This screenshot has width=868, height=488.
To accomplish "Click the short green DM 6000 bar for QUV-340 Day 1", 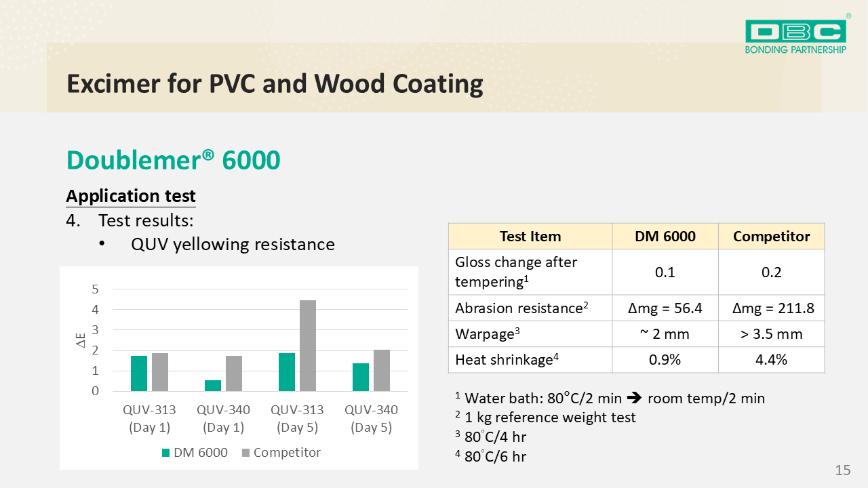I will pos(213,385).
